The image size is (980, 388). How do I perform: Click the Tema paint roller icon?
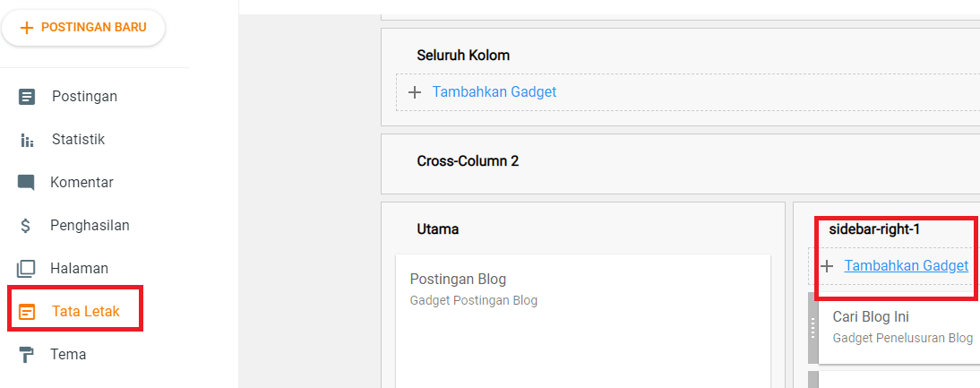27,355
